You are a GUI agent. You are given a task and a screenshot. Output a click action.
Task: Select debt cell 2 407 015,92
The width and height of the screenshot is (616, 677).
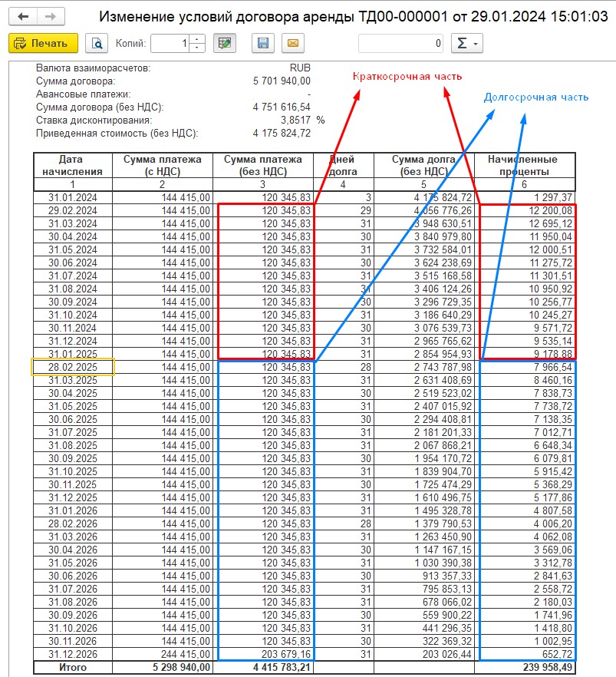[424, 406]
